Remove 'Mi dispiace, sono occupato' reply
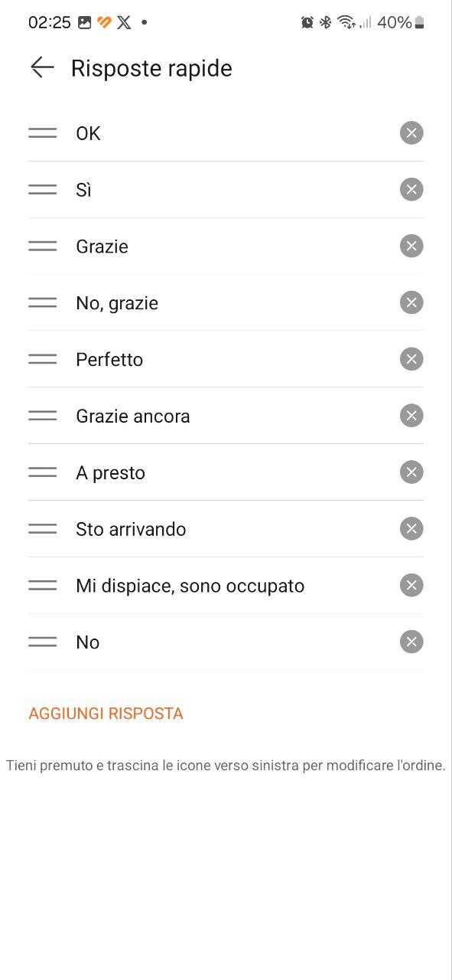Viewport: 452px width, 980px height. (x=411, y=585)
